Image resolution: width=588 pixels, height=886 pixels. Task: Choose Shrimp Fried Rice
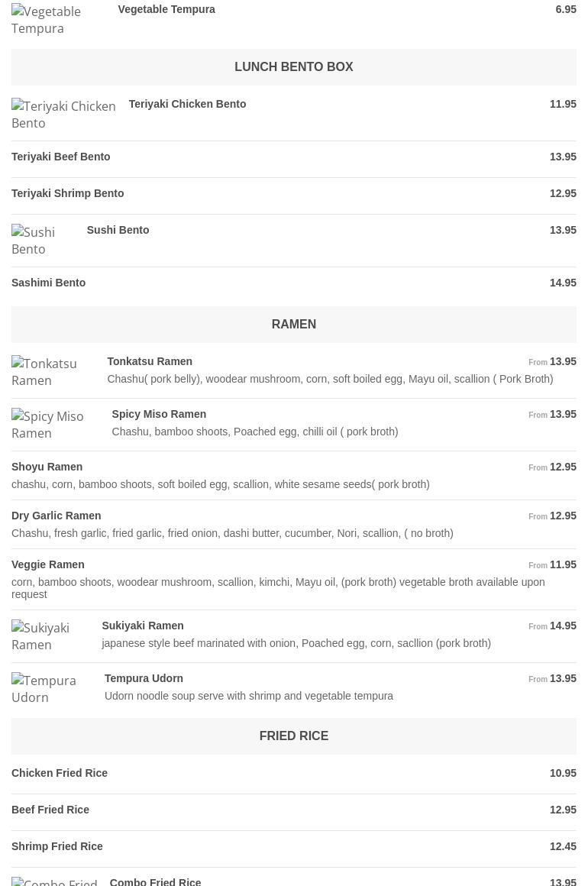click(57, 846)
